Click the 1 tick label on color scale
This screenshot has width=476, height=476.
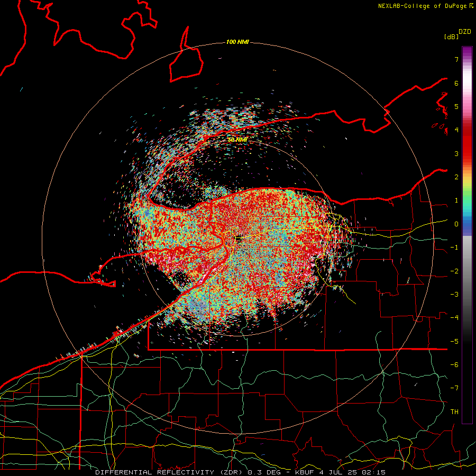456,200
